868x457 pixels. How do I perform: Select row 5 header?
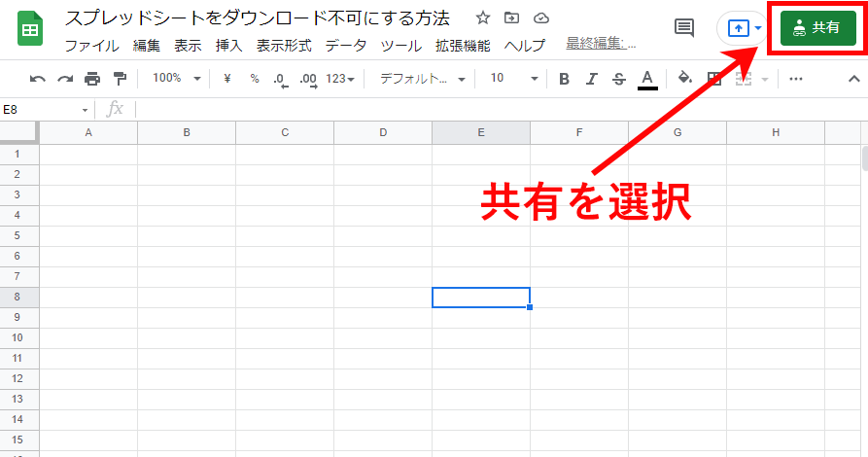coord(19,236)
